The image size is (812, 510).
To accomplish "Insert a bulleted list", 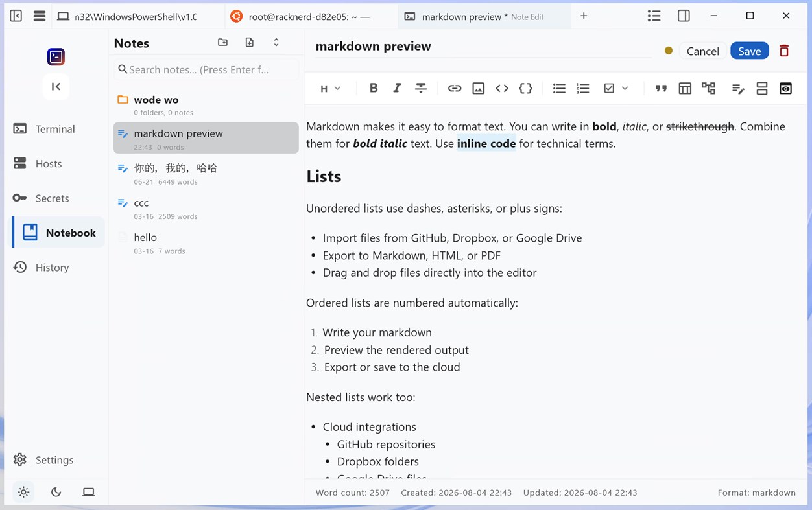I will pyautogui.click(x=559, y=88).
